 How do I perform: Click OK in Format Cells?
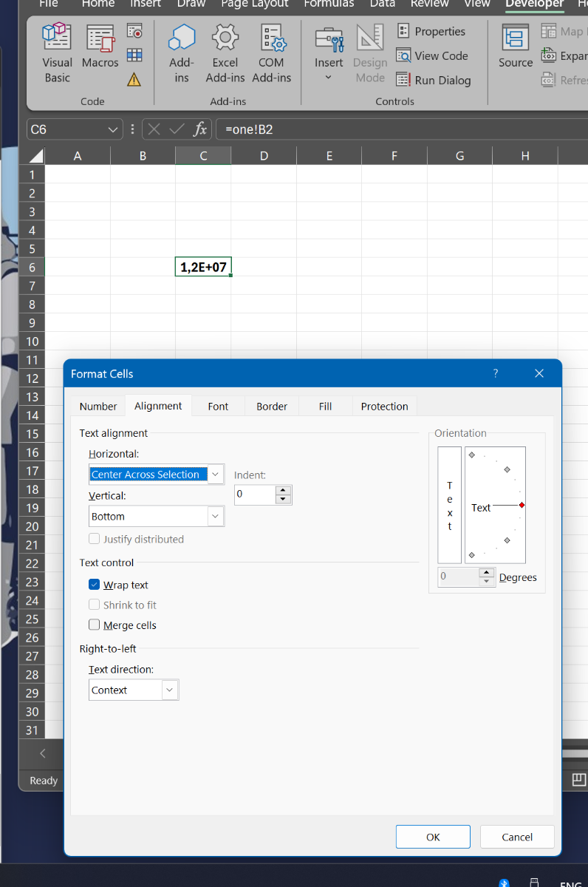[433, 837]
